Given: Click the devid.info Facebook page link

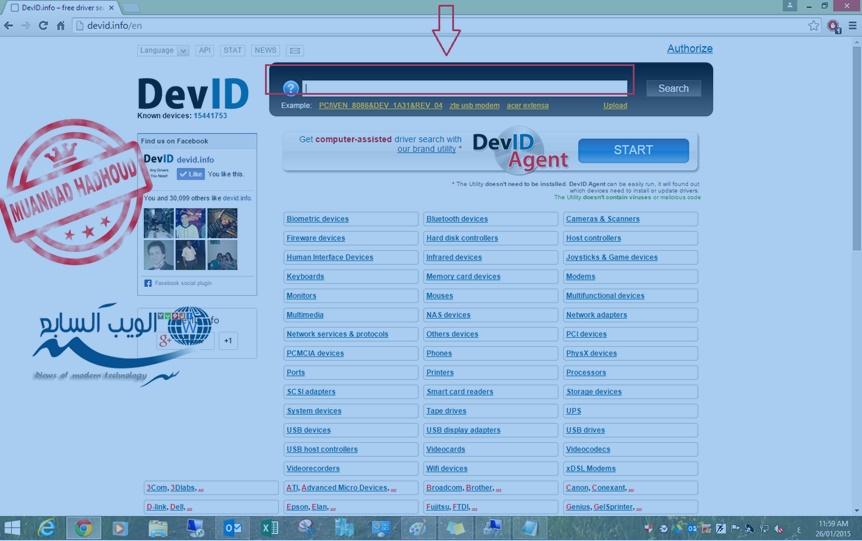Looking at the screenshot, I should pyautogui.click(x=195, y=159).
